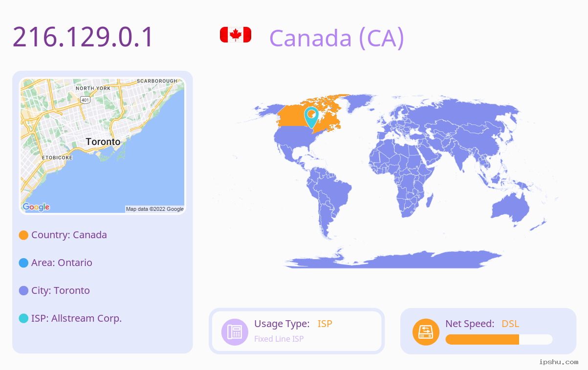Click the Usage Type ISP value
588x370 pixels.
pos(325,324)
